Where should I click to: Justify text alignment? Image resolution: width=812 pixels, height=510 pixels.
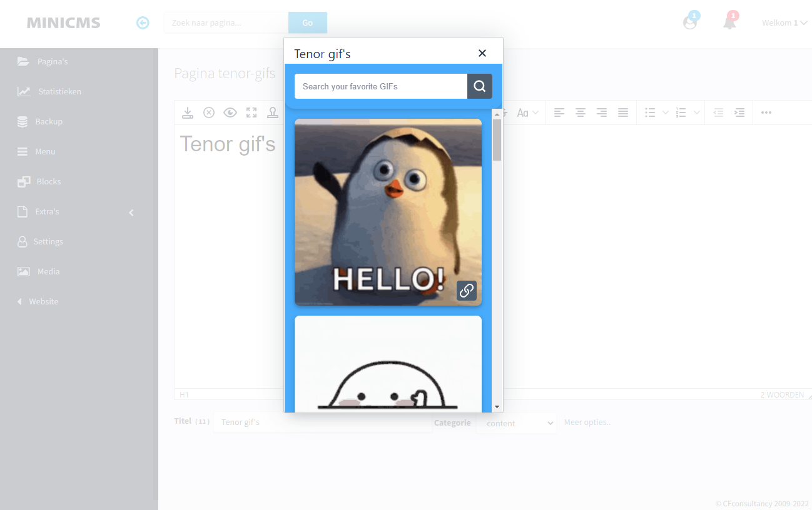pyautogui.click(x=623, y=112)
